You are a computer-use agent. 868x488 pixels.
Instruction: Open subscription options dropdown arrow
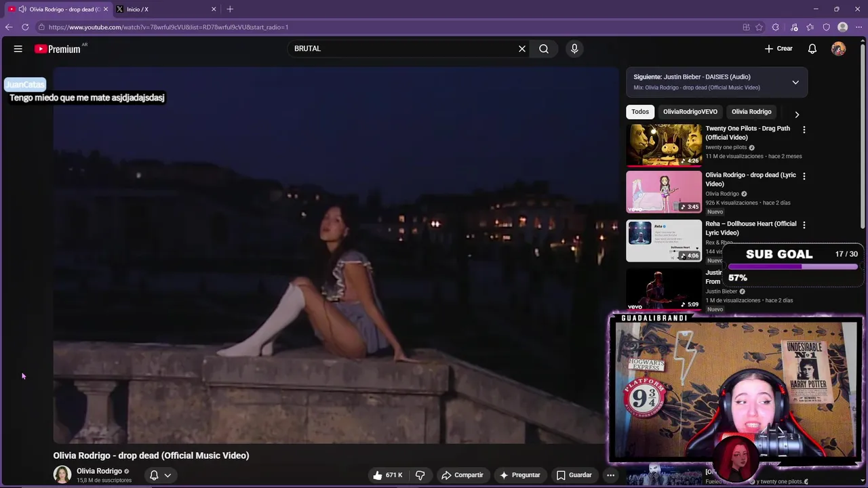coord(167,475)
